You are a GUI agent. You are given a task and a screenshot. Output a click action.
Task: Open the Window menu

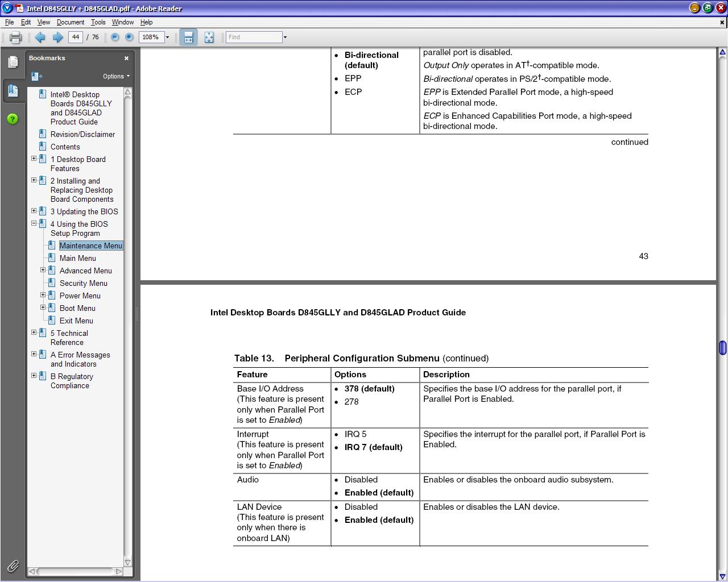pyautogui.click(x=123, y=22)
